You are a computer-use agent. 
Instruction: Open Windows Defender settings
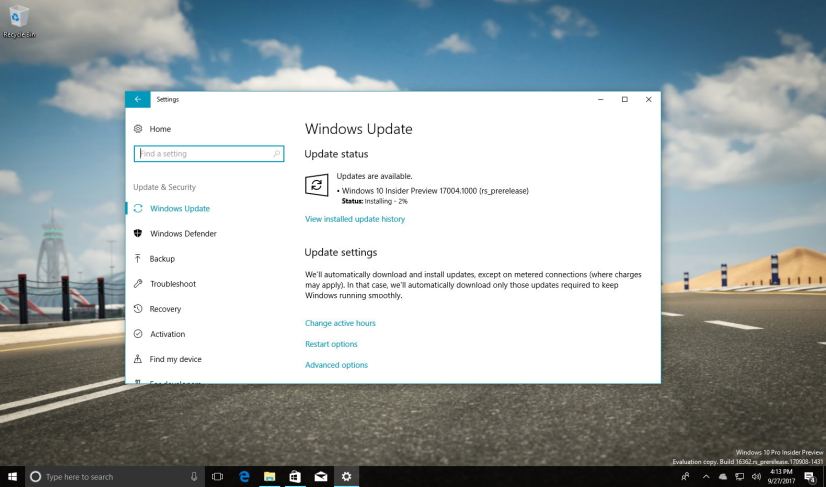pos(183,233)
